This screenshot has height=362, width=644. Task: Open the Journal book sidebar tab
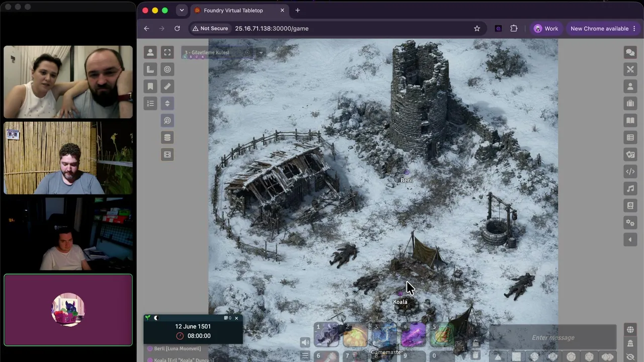[630, 121]
